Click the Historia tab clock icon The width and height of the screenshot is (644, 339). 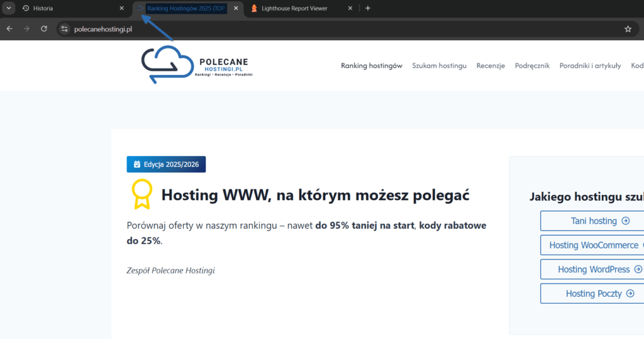click(26, 8)
